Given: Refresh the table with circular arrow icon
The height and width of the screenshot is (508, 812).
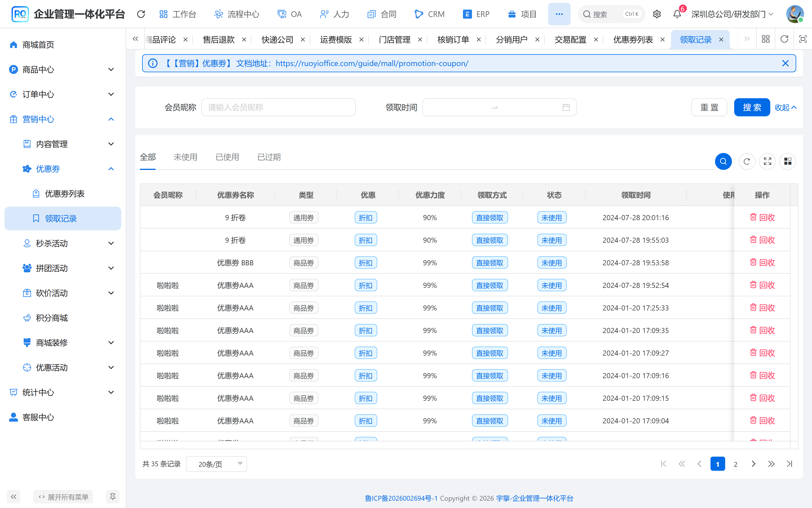Looking at the screenshot, I should (747, 161).
